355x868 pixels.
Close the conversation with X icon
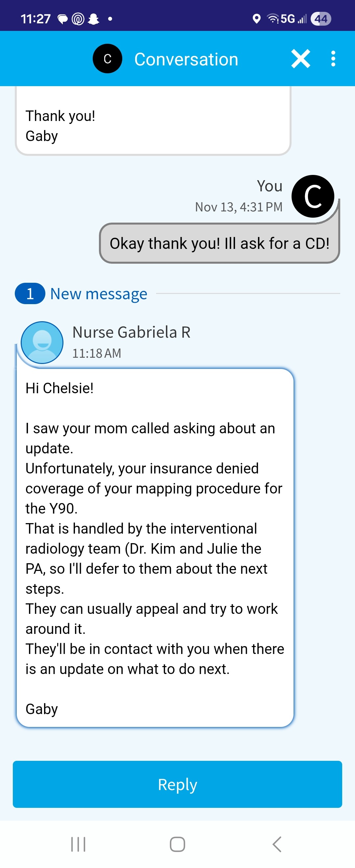[x=300, y=59]
